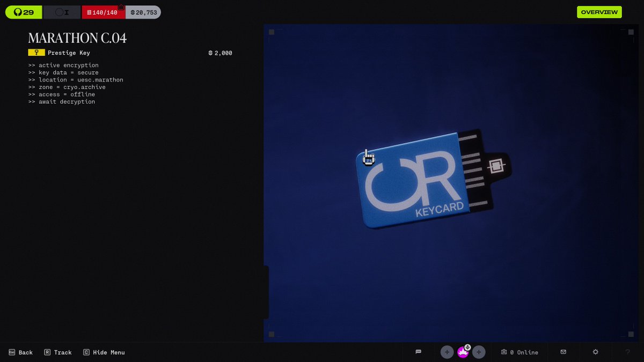Click the yellow Prestige Key icon

(x=36, y=53)
